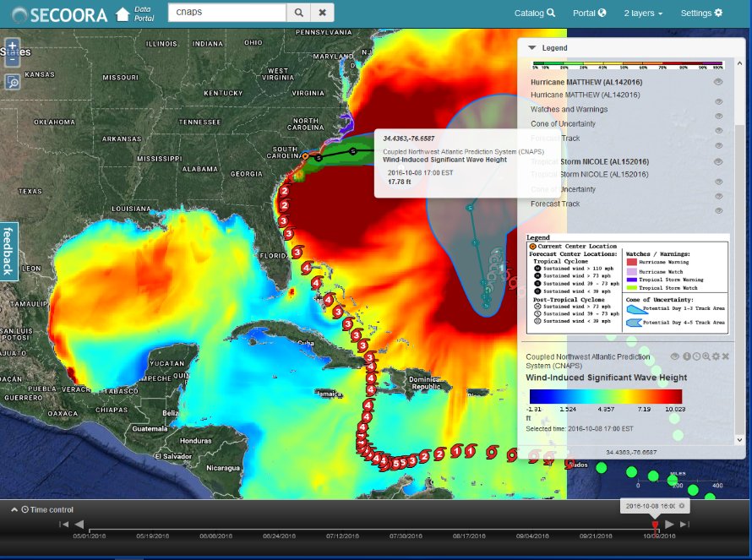Go to the Data Portal home icon
The width and height of the screenshot is (752, 560).
[123, 14]
